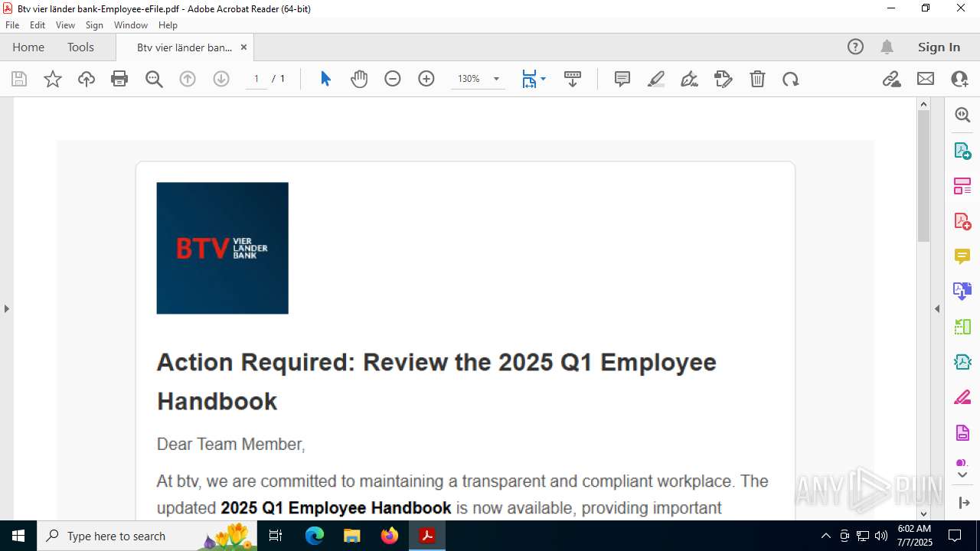Open Create PDF tool in right pane
The height and width of the screenshot is (551, 980).
click(962, 220)
